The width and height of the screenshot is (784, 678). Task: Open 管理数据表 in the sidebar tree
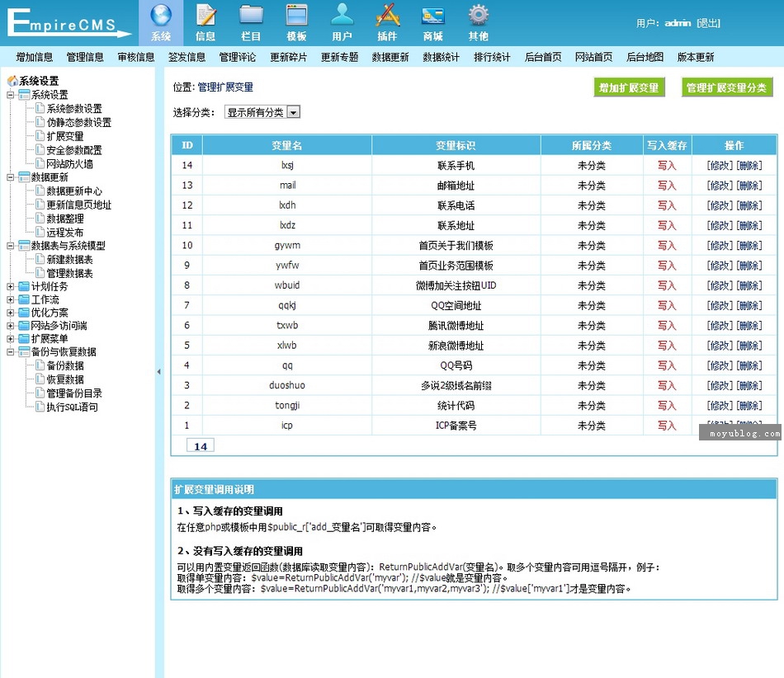click(69, 273)
